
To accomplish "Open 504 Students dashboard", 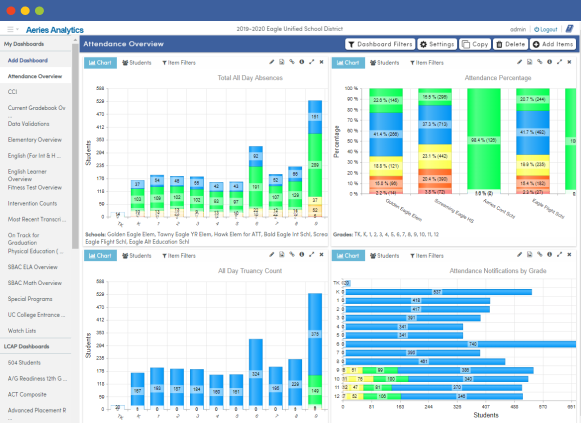I will tap(24, 363).
